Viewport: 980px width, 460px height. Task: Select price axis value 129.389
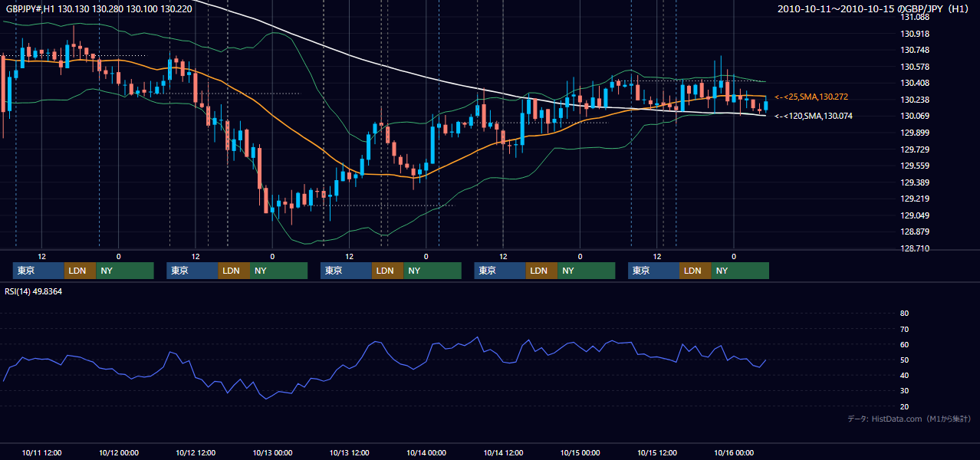pyautogui.click(x=914, y=182)
